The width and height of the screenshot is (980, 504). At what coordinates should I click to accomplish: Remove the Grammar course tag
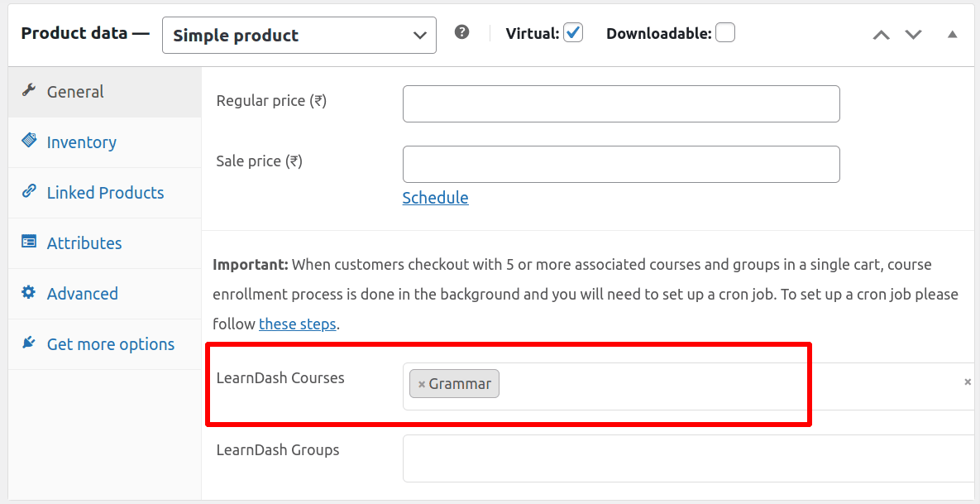point(422,384)
